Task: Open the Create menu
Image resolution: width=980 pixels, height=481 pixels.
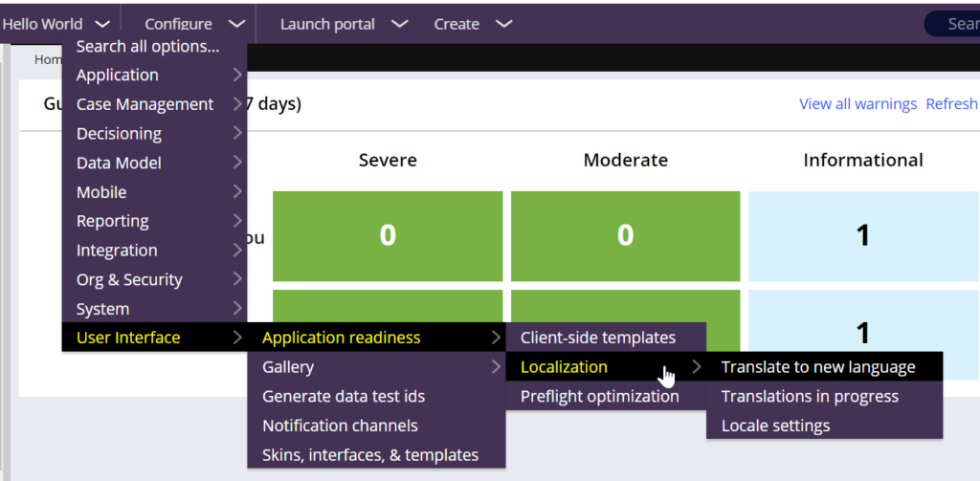Action: tap(473, 24)
